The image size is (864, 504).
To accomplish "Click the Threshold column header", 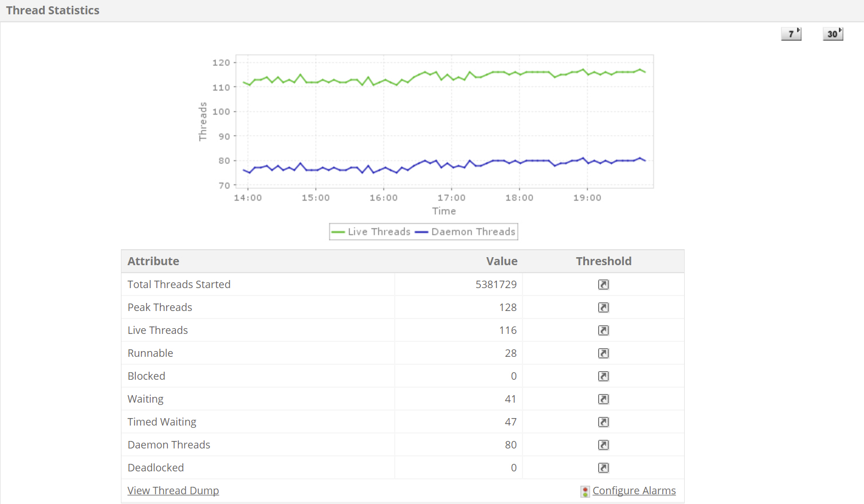I will pos(603,261).
